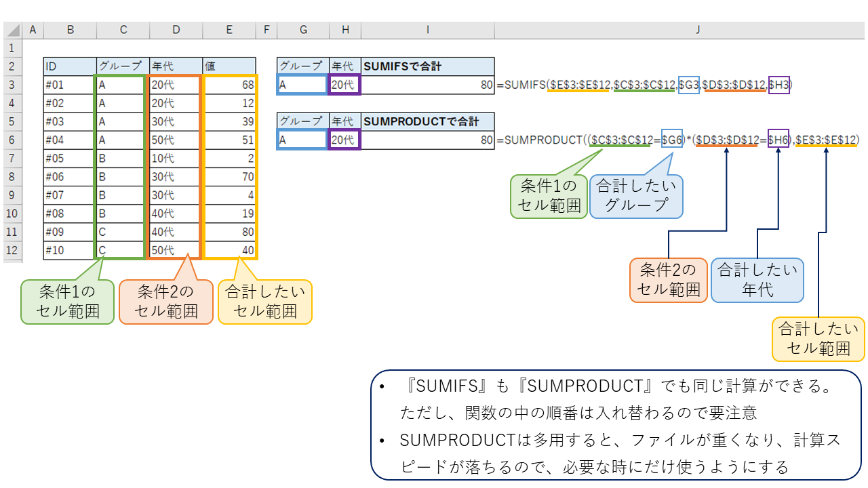The width and height of the screenshot is (868, 488).
Task: Click value cell 51
Action: click(x=229, y=140)
